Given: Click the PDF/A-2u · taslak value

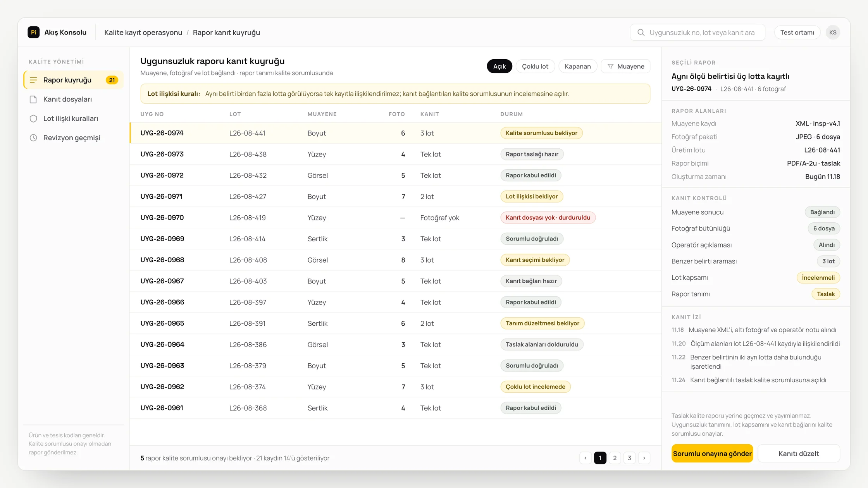Looking at the screenshot, I should point(813,163).
